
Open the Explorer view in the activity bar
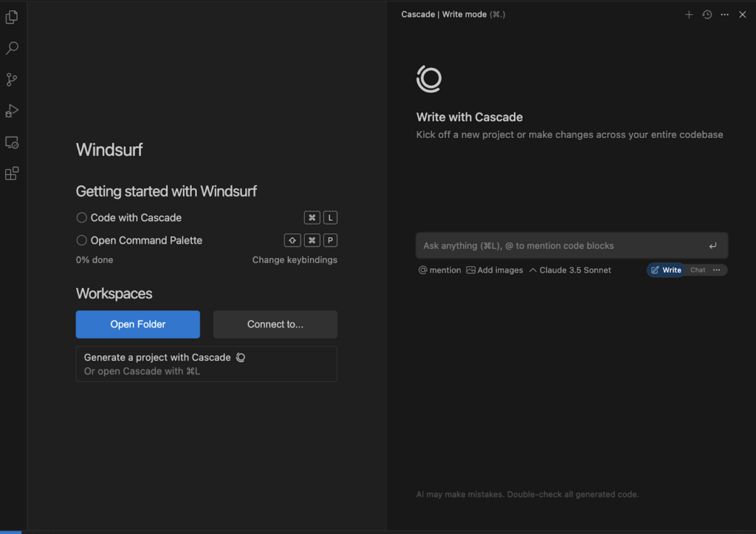(x=12, y=18)
